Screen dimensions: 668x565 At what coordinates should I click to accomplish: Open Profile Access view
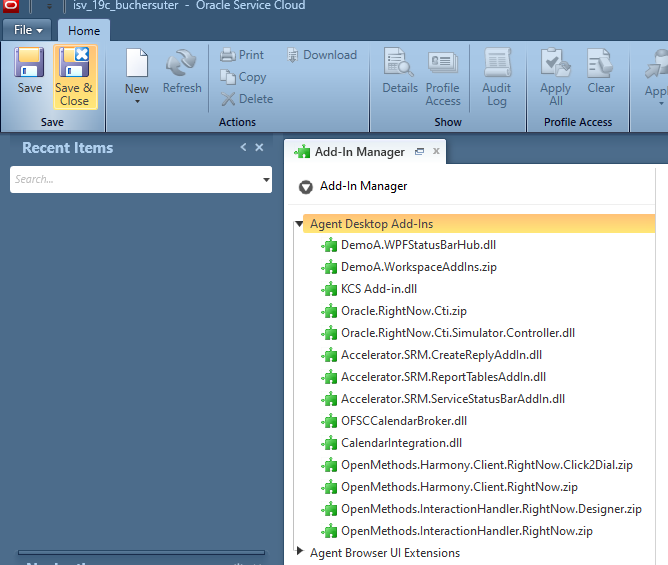pos(443,77)
